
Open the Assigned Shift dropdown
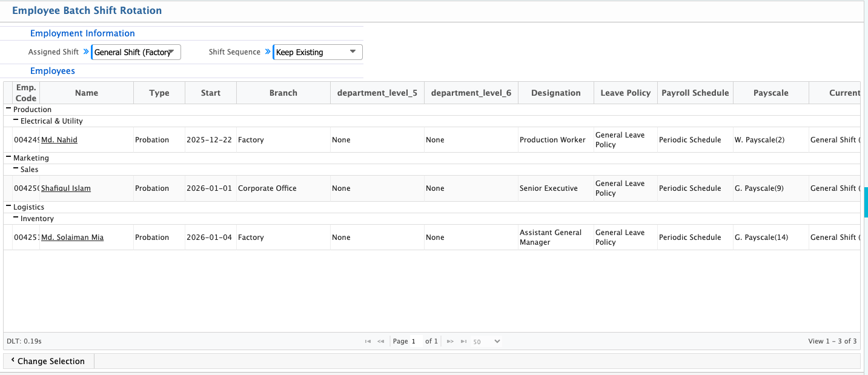136,52
